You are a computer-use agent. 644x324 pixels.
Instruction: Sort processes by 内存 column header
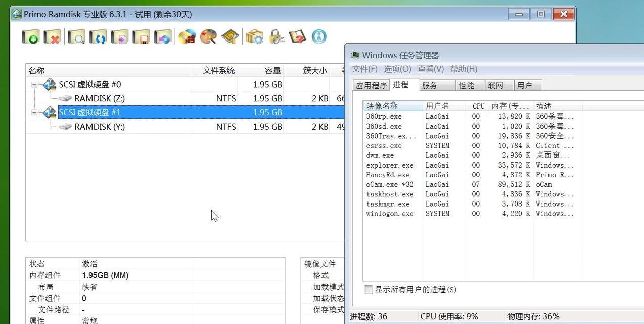click(x=510, y=106)
